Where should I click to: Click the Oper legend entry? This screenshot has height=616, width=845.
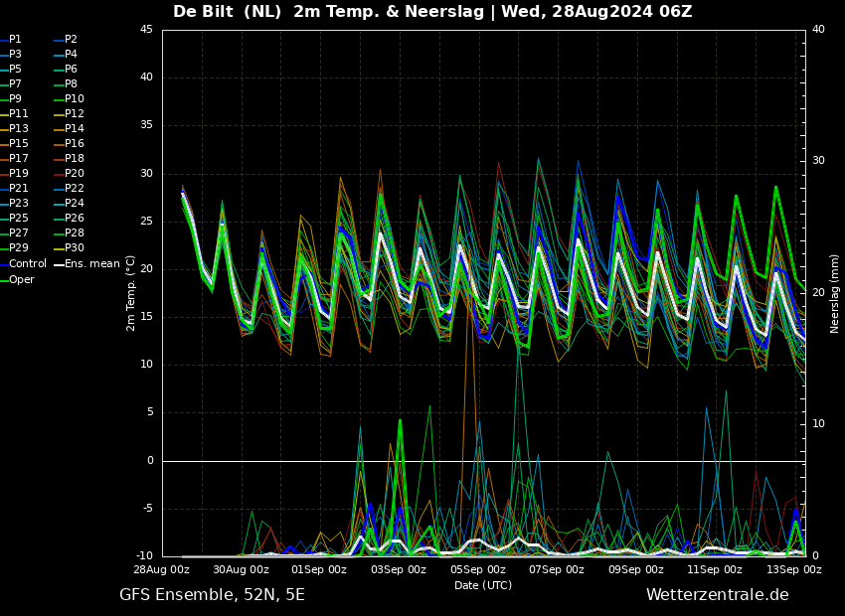pyautogui.click(x=17, y=279)
